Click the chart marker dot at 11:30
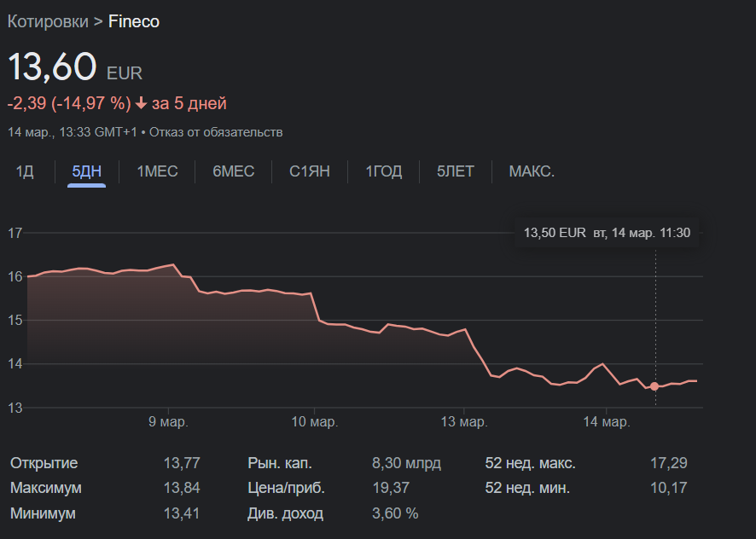Screen dimensions: 756x539 point(654,386)
